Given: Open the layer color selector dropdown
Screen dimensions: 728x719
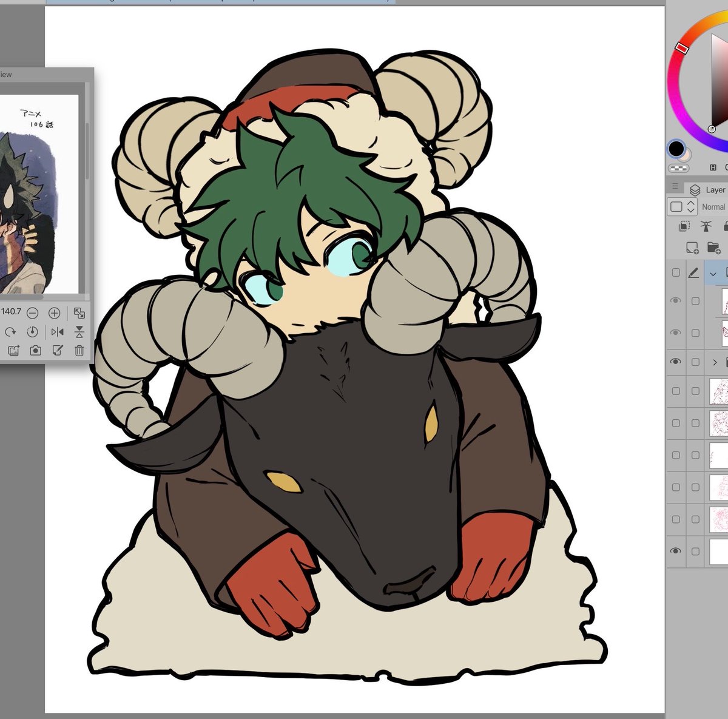Looking at the screenshot, I should pyautogui.click(x=681, y=207).
